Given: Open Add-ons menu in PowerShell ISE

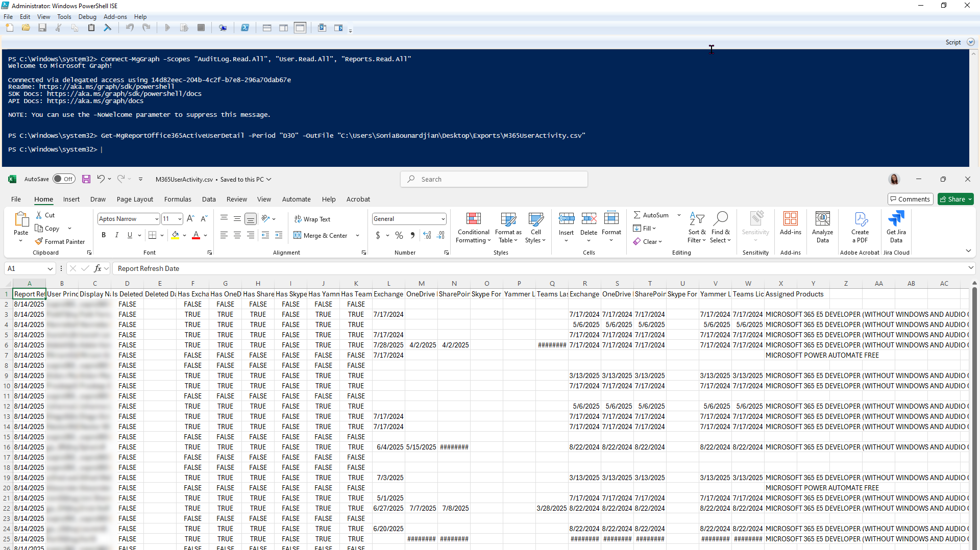Looking at the screenshot, I should (115, 17).
